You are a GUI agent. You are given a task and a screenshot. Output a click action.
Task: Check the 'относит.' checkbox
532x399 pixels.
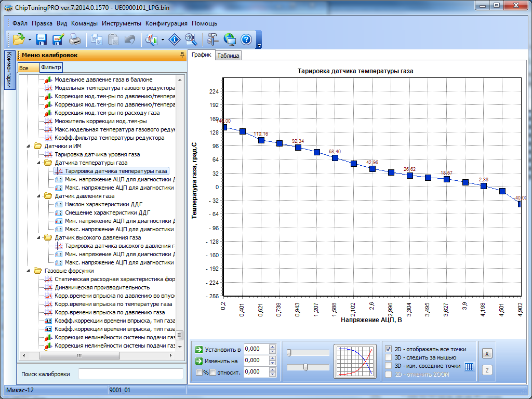pos(212,372)
